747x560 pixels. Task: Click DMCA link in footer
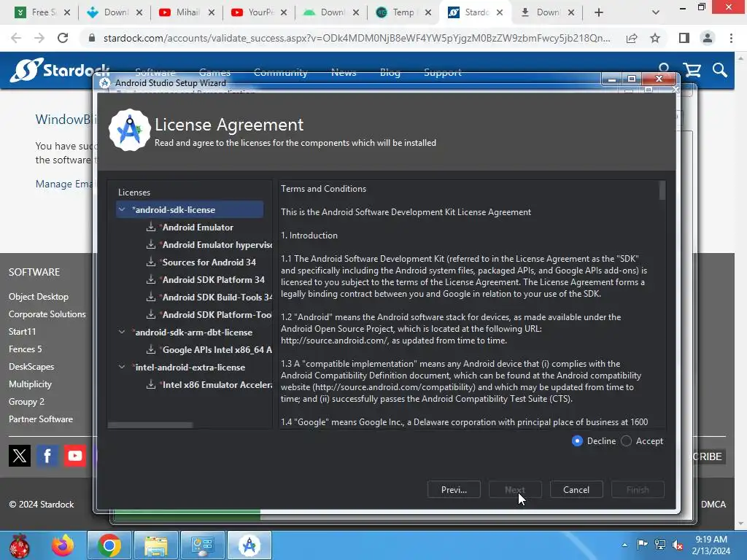point(713,505)
